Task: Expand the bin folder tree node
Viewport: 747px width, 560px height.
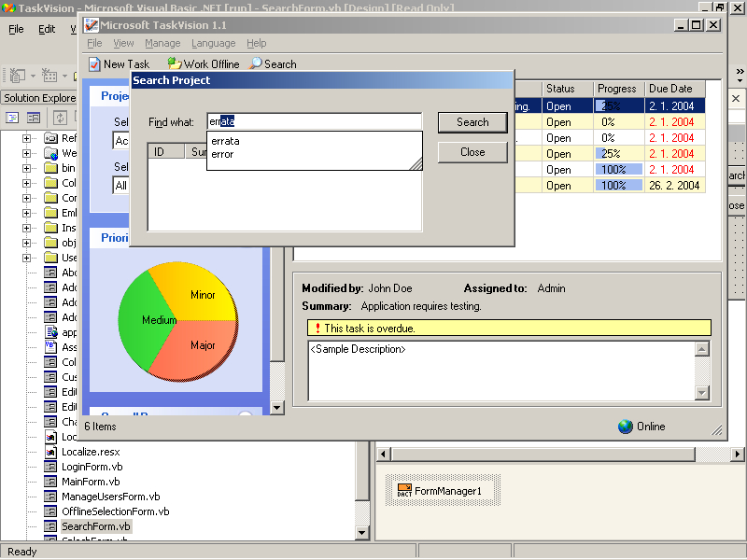Action: pyautogui.click(x=27, y=168)
